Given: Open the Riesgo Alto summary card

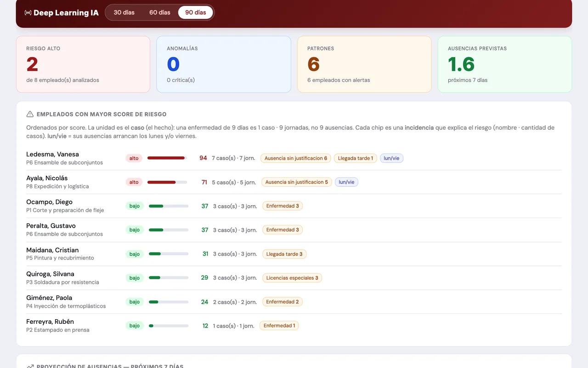Looking at the screenshot, I should (83, 64).
